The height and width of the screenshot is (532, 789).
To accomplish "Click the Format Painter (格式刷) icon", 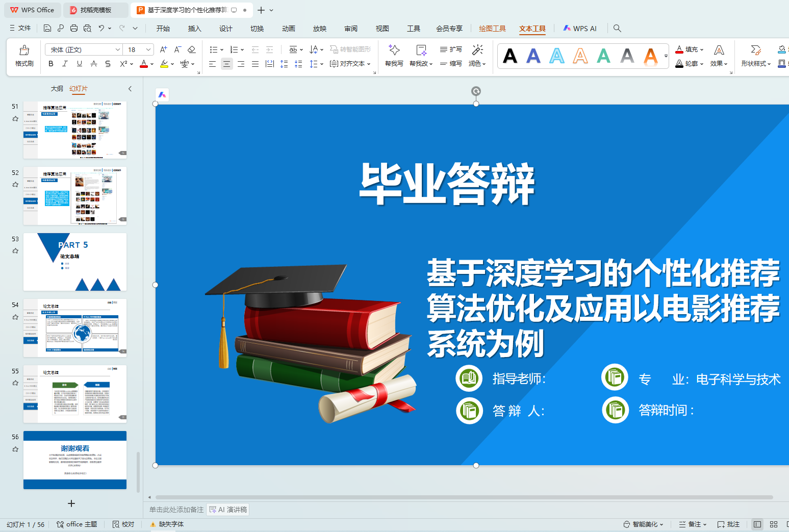I will 24,50.
